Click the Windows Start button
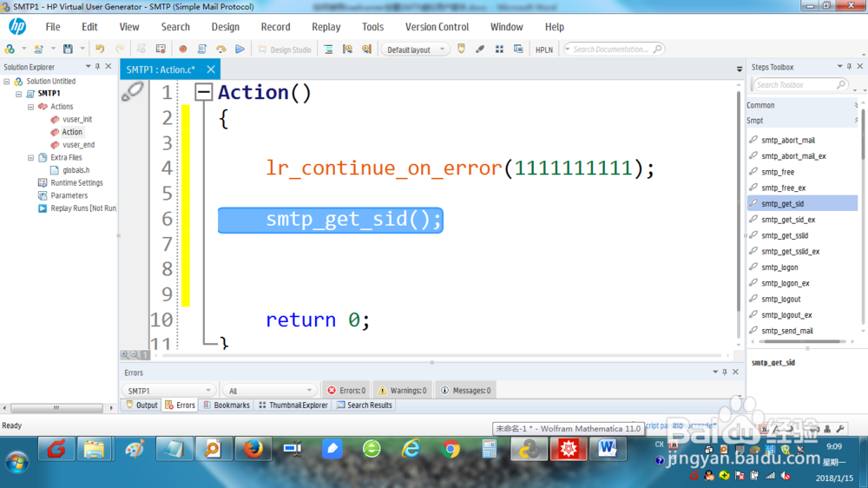The height and width of the screenshot is (488, 868). point(16,461)
